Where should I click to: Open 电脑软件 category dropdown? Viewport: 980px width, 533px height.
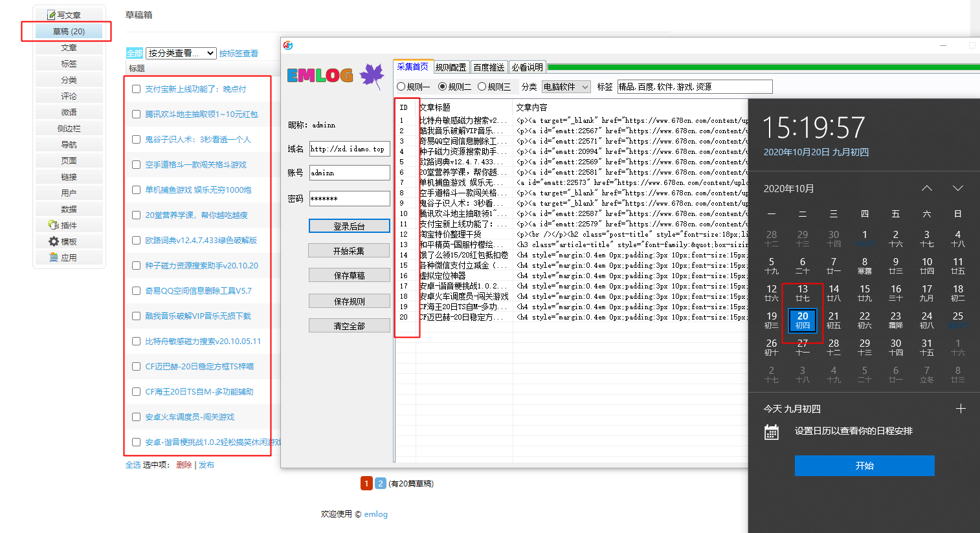(566, 87)
